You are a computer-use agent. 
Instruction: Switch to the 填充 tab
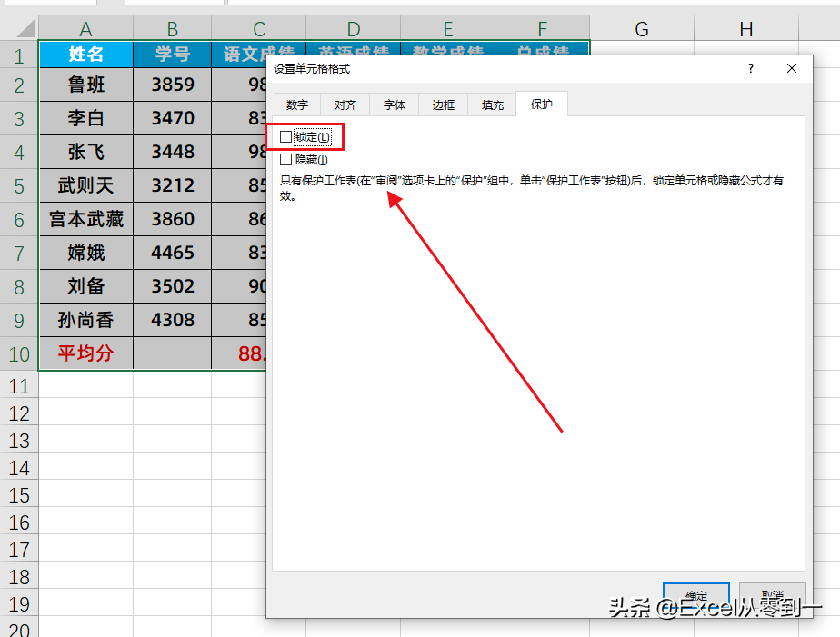point(492,105)
